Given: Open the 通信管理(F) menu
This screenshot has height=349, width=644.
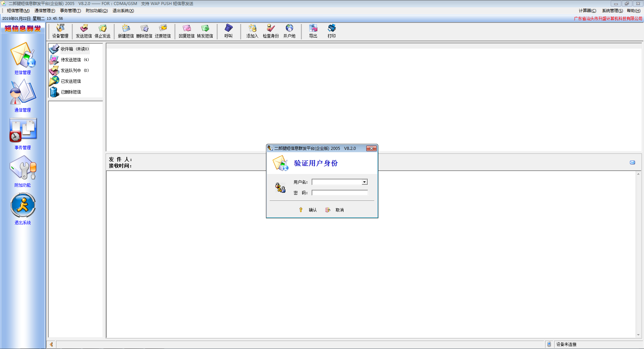Looking at the screenshot, I should click(x=45, y=11).
